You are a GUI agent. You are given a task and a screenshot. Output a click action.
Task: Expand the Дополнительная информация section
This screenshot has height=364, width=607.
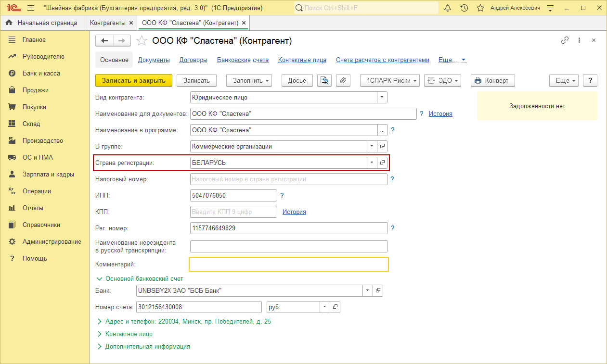pyautogui.click(x=147, y=346)
